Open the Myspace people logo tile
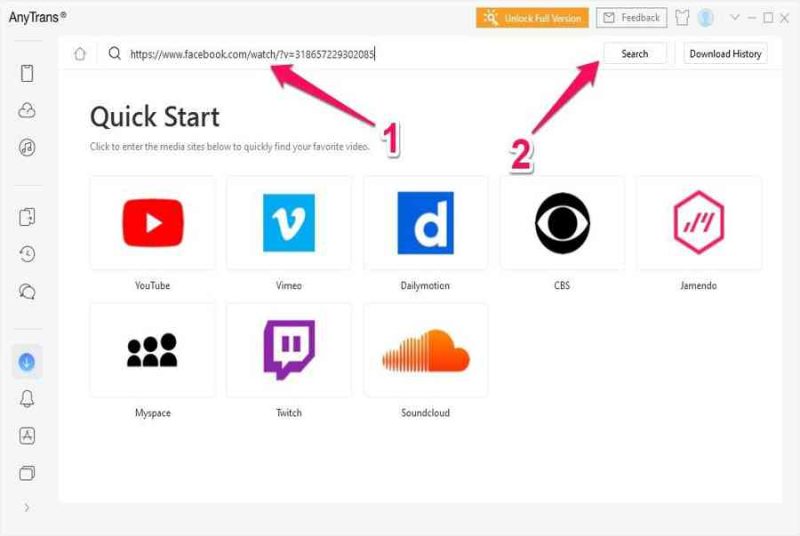The image size is (800, 536). click(x=153, y=350)
